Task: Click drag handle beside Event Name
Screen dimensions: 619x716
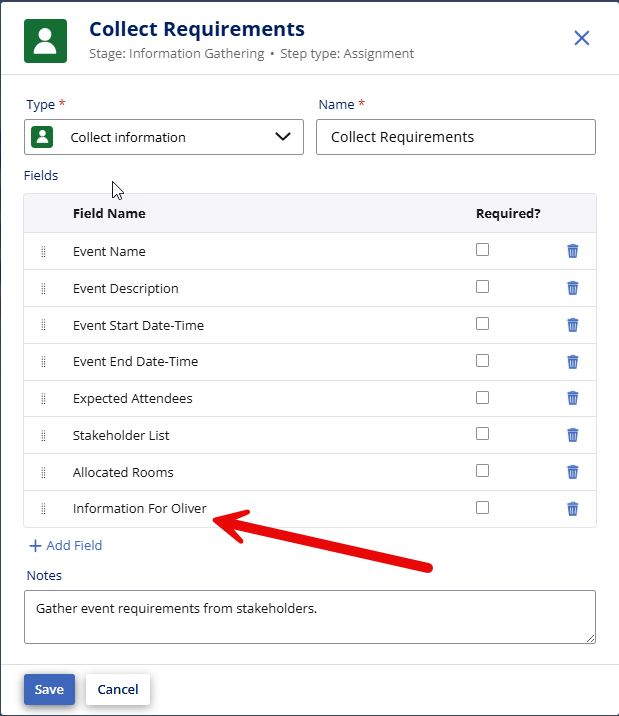Action: click(x=44, y=252)
